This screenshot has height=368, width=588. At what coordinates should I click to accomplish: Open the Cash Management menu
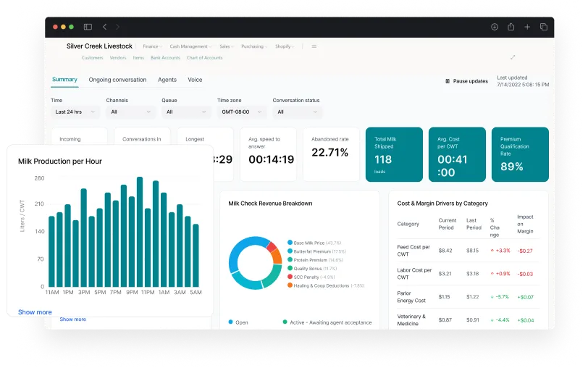pyautogui.click(x=190, y=46)
